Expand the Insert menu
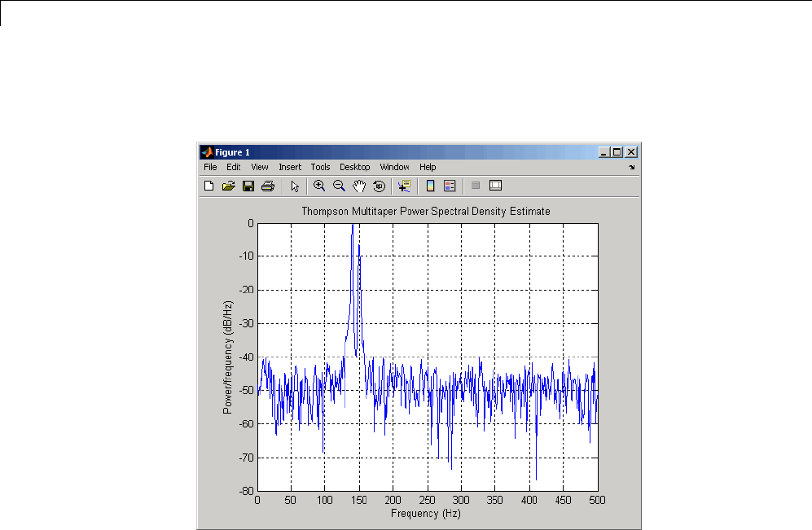 tap(289, 167)
